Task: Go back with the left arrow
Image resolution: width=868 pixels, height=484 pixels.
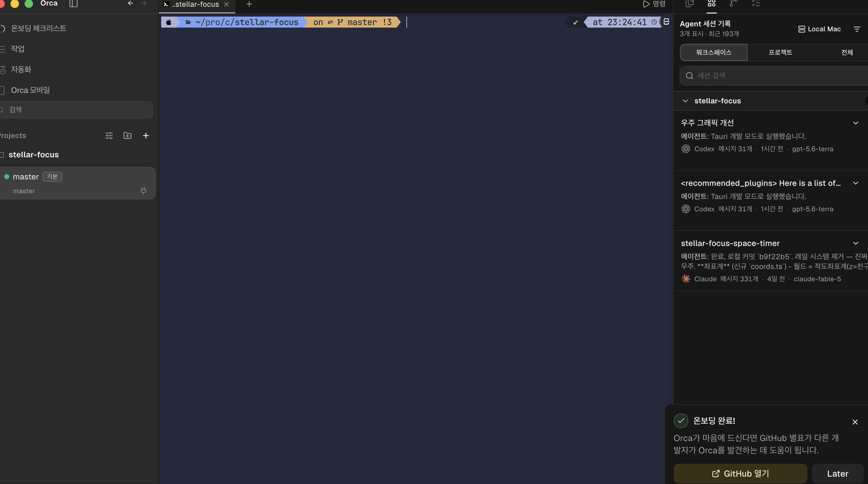Action: click(x=130, y=3)
